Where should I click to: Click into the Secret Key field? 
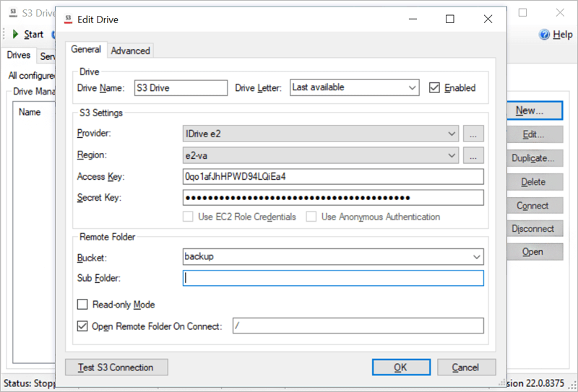(x=333, y=198)
